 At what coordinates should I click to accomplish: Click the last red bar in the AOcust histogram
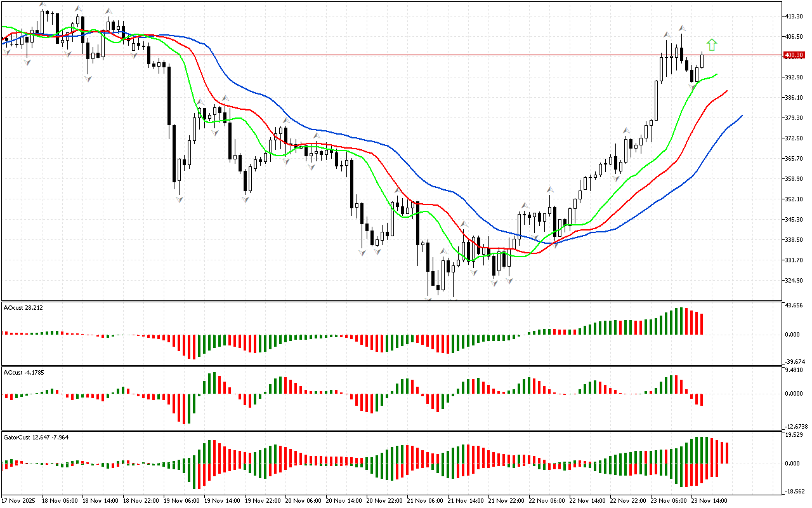tap(702, 324)
